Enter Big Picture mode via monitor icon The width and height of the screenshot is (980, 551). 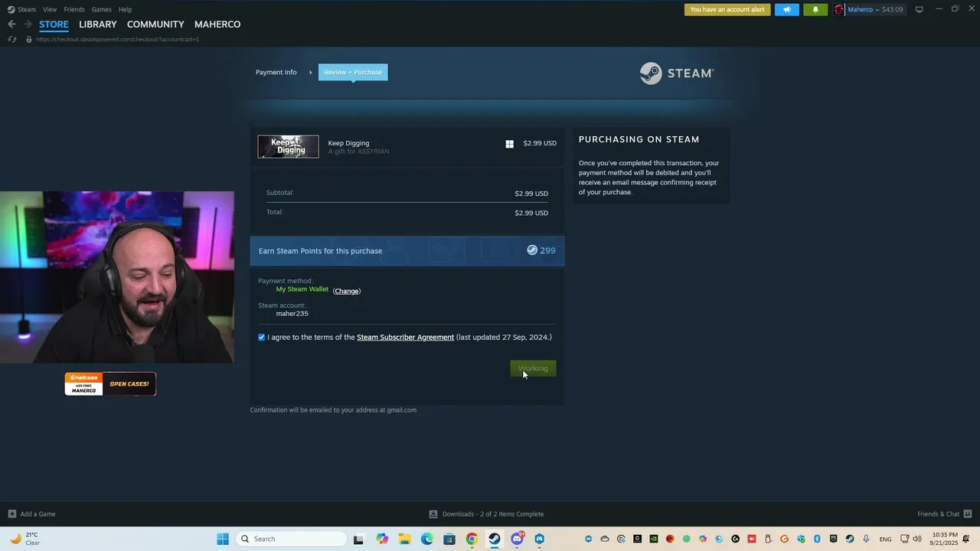coord(920,9)
